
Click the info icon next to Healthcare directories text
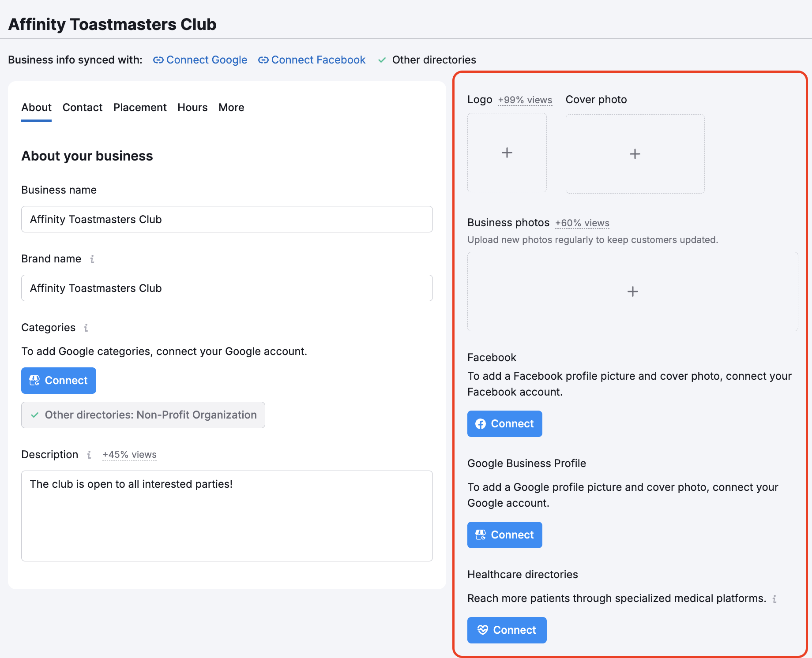(x=775, y=598)
